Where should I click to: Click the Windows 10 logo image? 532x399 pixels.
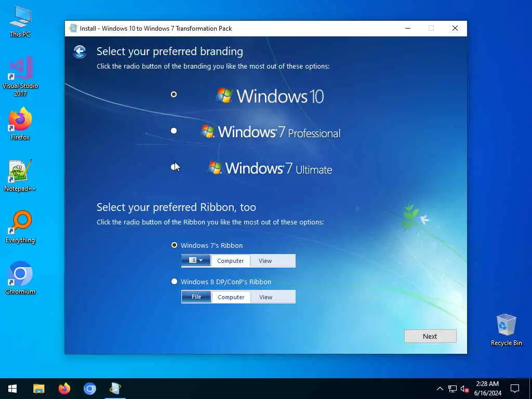tap(270, 96)
